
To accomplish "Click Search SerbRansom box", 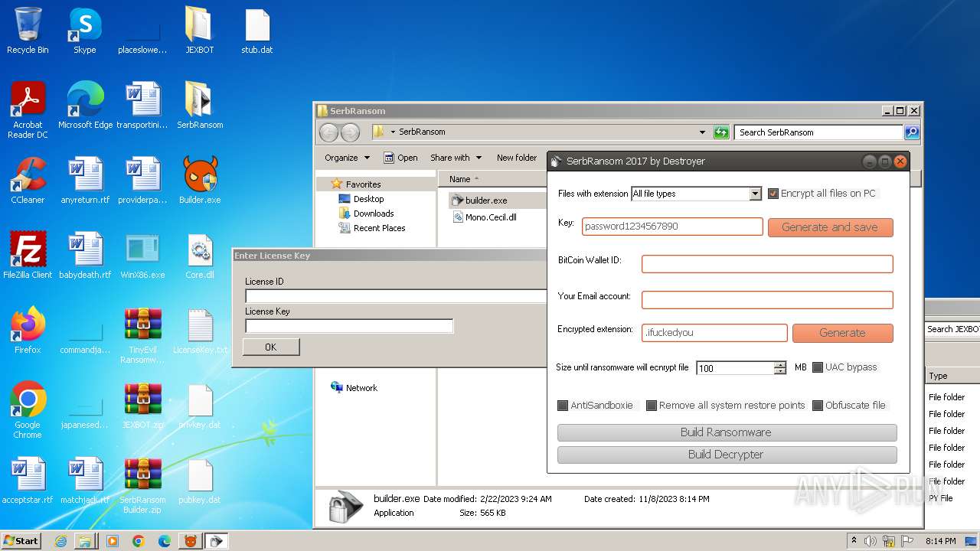I will 818,132.
